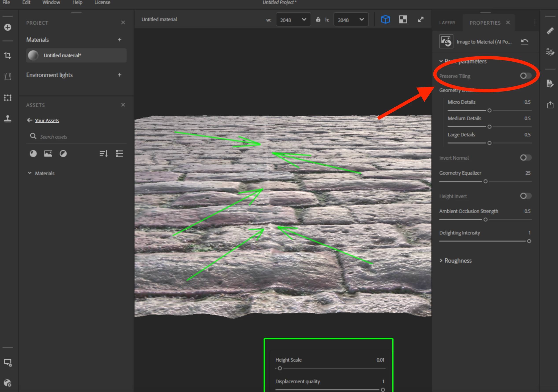Click the sort assets icon
This screenshot has height=392, width=558.
tap(103, 154)
